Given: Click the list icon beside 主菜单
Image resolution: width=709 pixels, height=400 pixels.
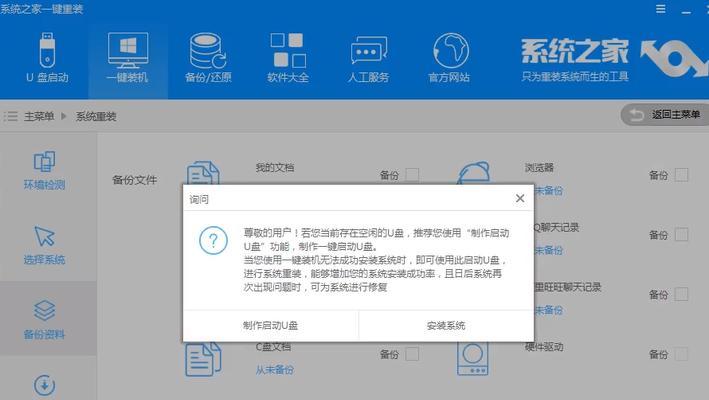Looking at the screenshot, I should click(10, 117).
